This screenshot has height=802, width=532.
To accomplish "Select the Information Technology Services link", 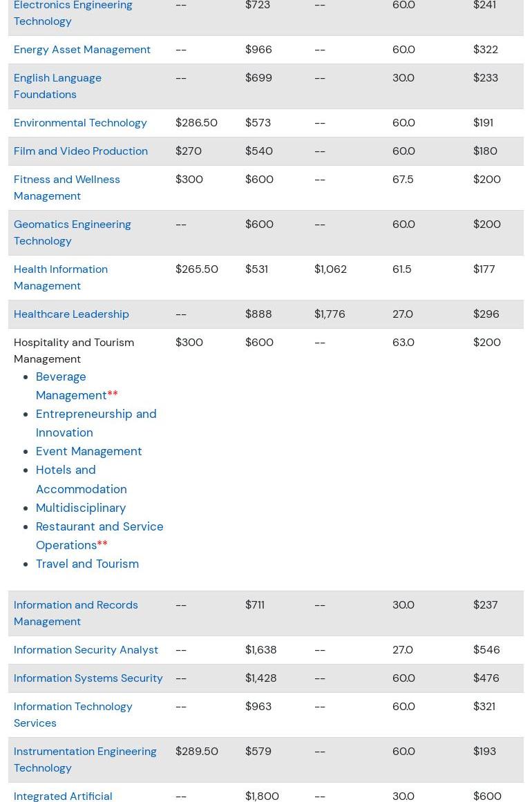I will [x=73, y=714].
